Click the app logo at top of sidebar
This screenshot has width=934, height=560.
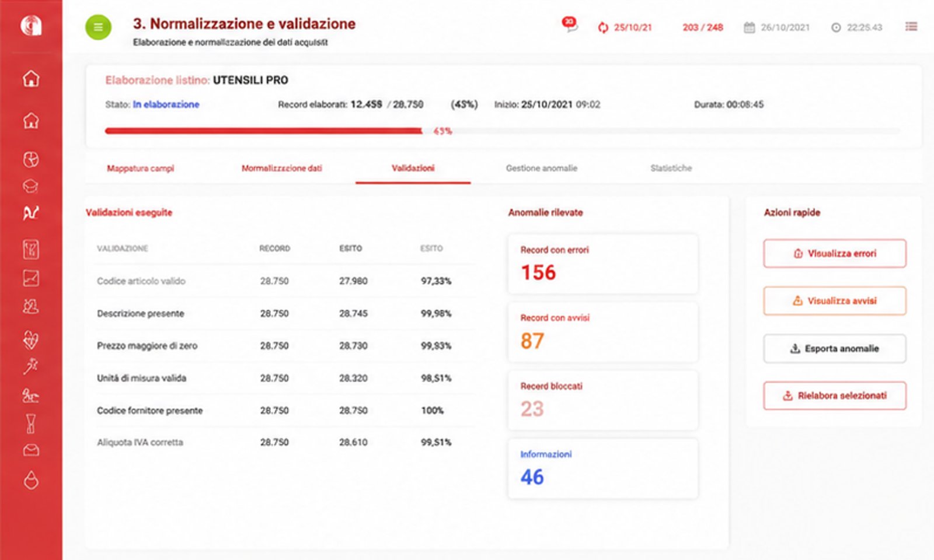[x=31, y=25]
